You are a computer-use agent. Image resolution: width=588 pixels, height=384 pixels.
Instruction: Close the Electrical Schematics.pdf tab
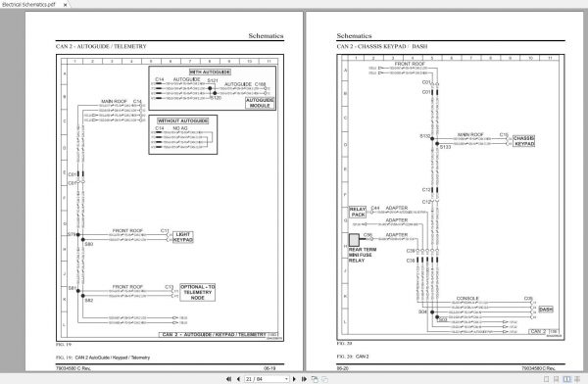65,5
